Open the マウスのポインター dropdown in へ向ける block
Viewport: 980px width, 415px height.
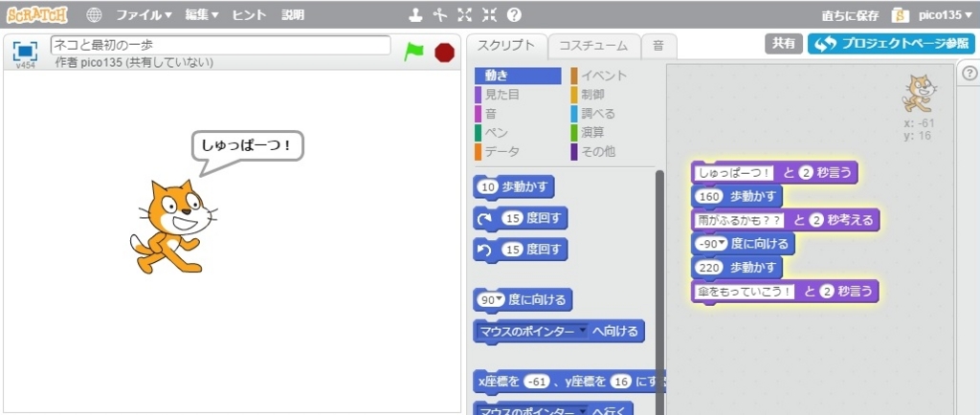(x=583, y=332)
